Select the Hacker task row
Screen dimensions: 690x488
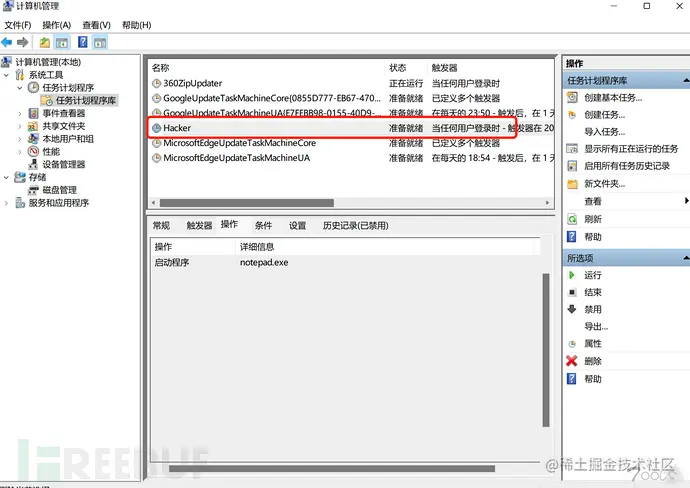351,128
